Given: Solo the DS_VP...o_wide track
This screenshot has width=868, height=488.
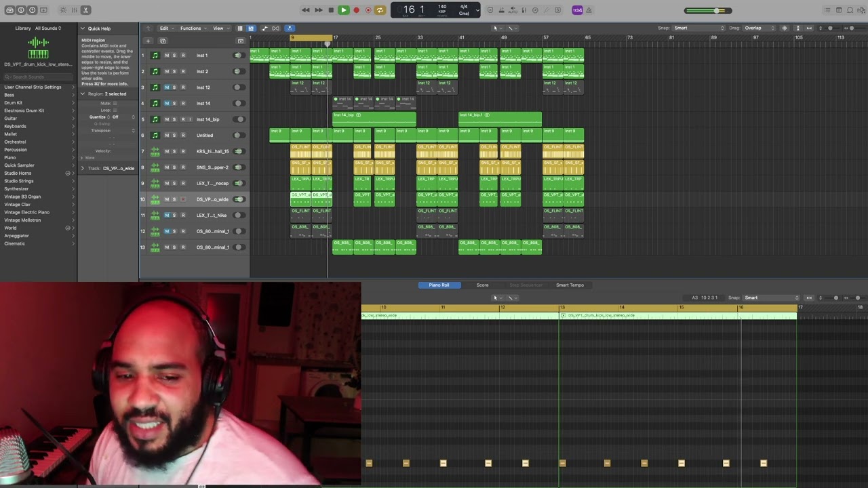Looking at the screenshot, I should click(x=174, y=199).
